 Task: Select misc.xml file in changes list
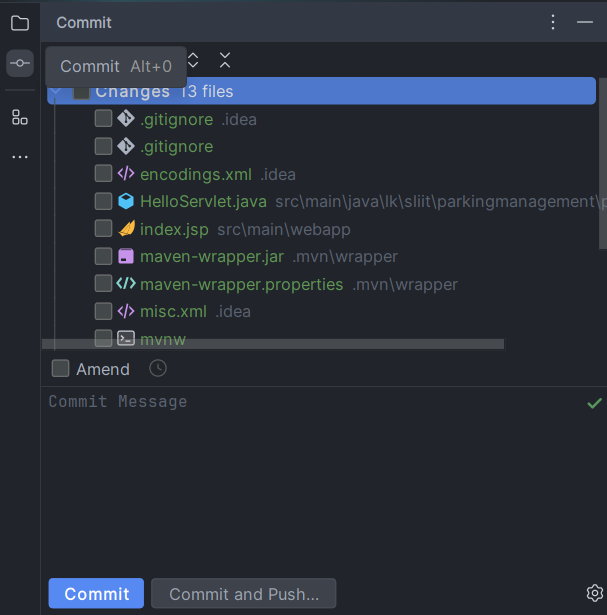(x=174, y=311)
